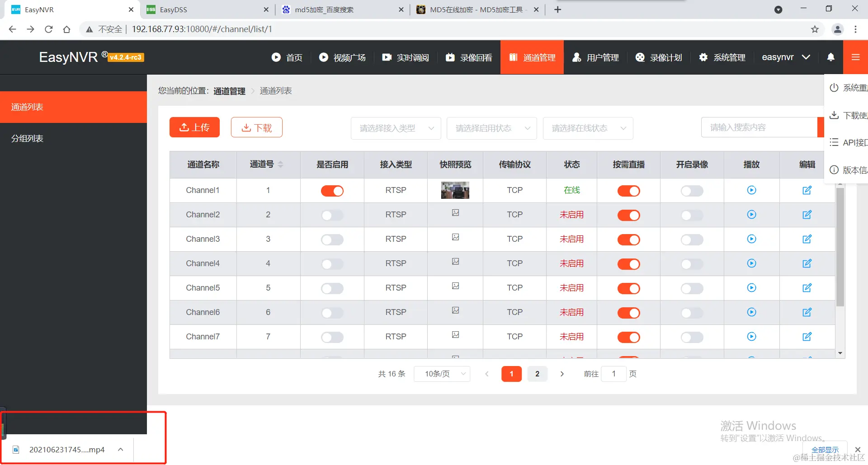Turn on Channel1 开启录像 switch
This screenshot has width=868, height=465.
pyautogui.click(x=692, y=191)
